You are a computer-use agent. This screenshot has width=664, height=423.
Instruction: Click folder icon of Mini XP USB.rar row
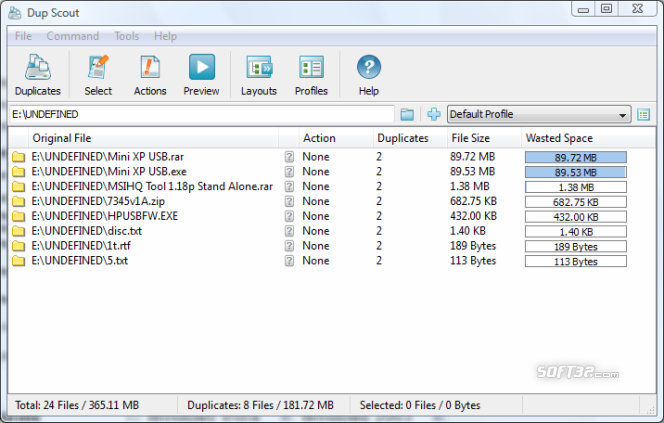(x=18, y=157)
